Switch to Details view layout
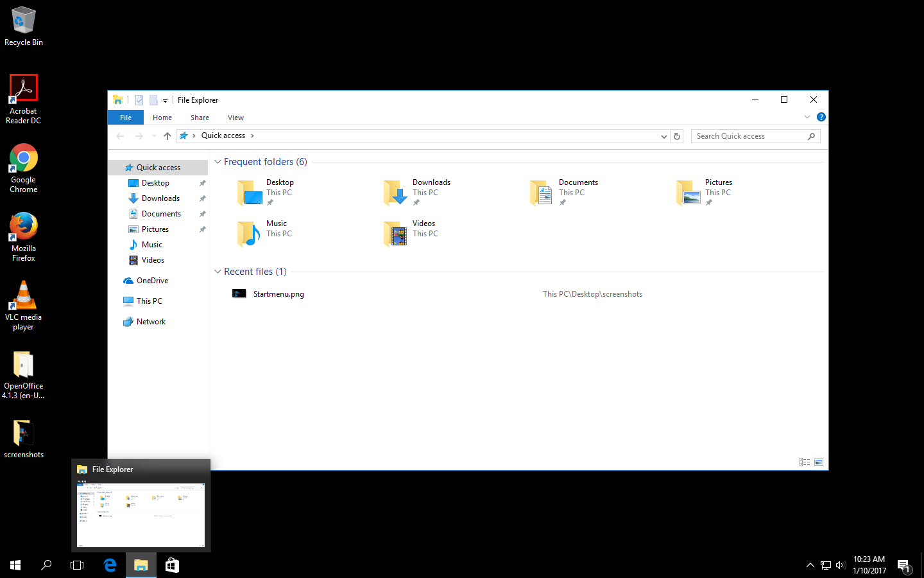924x578 pixels. [x=804, y=462]
